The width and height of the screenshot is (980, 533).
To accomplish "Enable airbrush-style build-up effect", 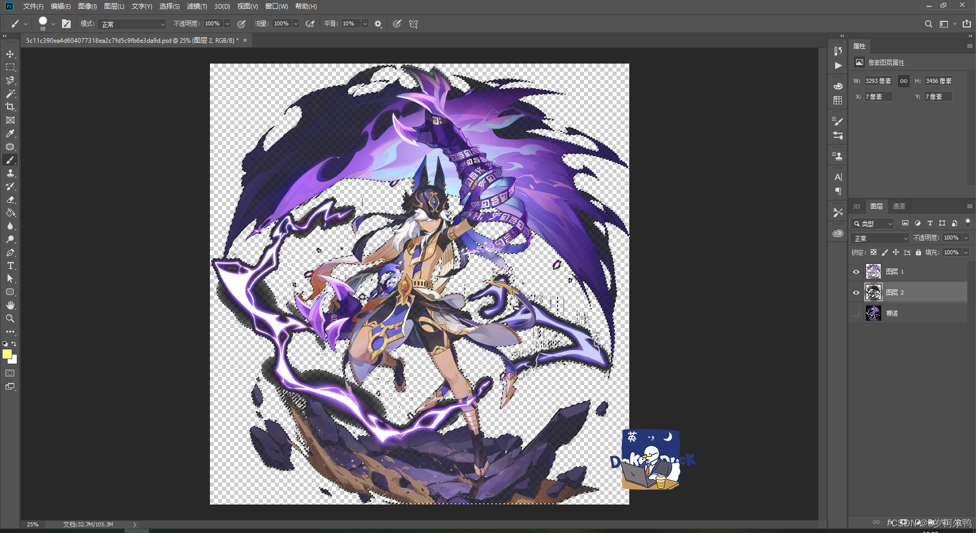I will 310,24.
